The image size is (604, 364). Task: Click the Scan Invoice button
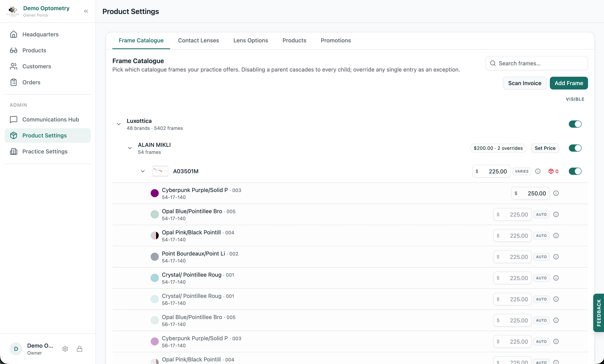(525, 83)
